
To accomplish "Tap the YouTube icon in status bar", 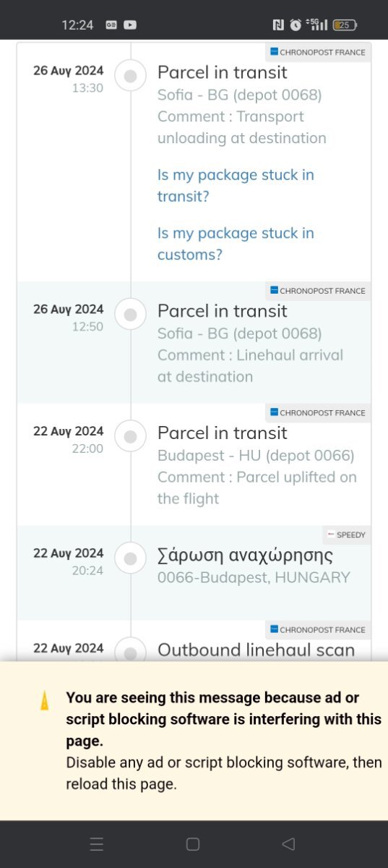I will click(130, 25).
